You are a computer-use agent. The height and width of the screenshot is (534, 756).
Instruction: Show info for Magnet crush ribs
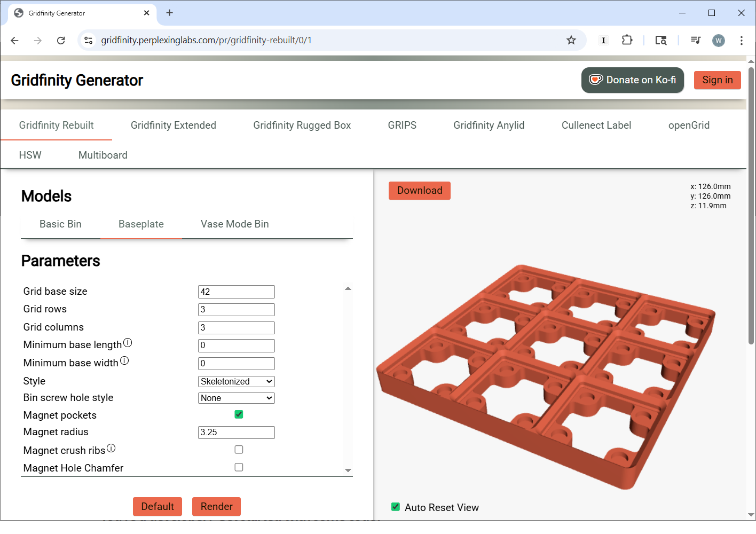pos(111,449)
